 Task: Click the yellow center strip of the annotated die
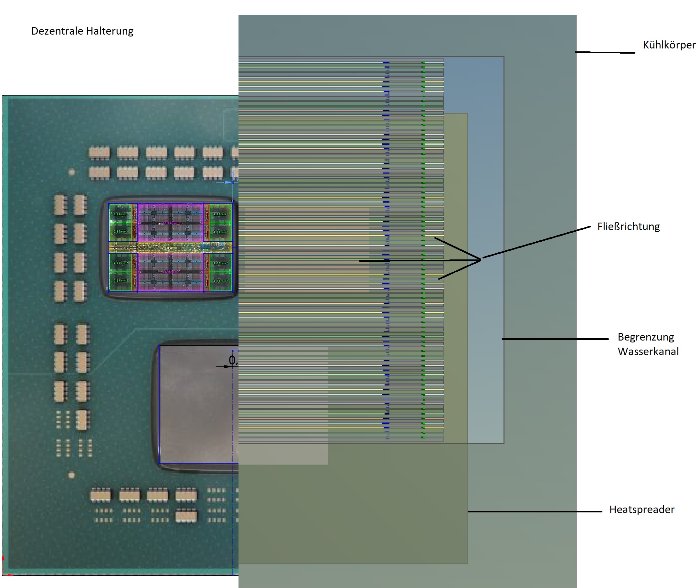click(x=170, y=248)
